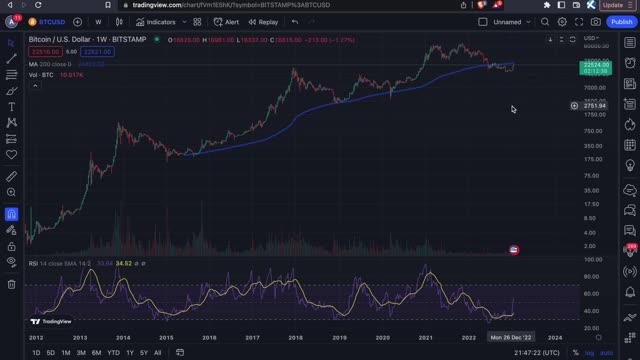The image size is (640, 360).
Task: Reload the browser page
Action: 38,5
